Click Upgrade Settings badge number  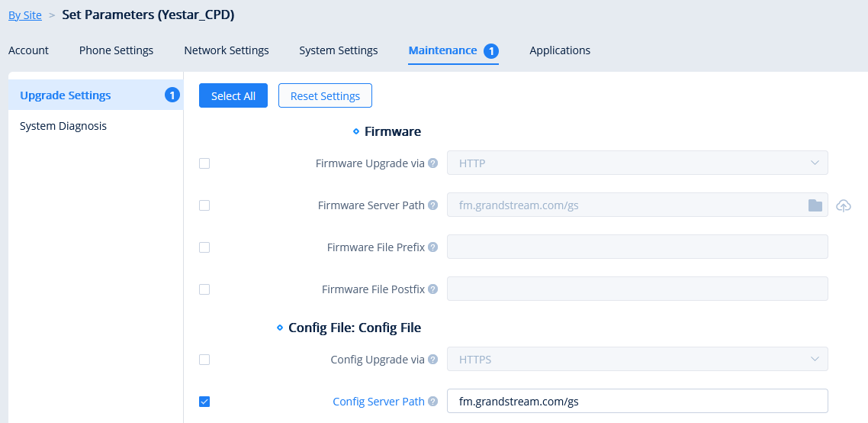(x=172, y=95)
